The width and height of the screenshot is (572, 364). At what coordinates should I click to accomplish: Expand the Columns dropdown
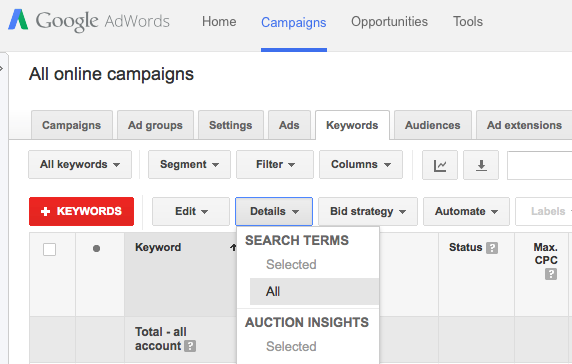[361, 164]
